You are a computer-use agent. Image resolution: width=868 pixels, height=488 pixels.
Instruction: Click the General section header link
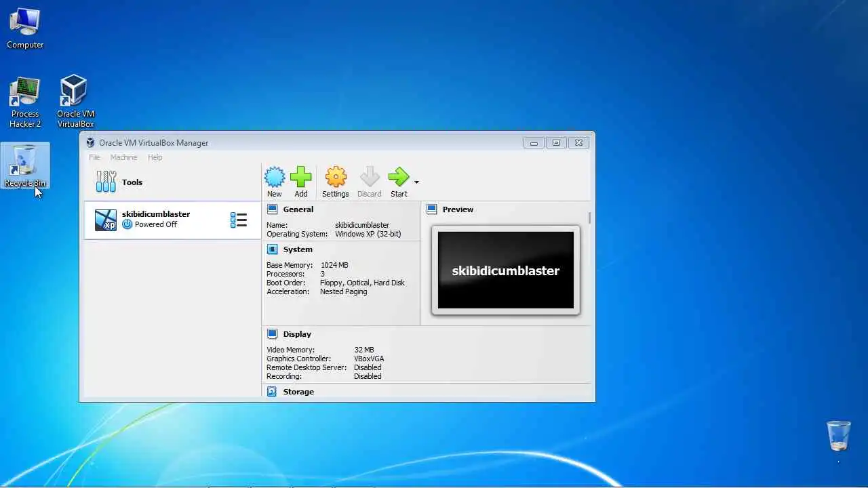click(298, 209)
